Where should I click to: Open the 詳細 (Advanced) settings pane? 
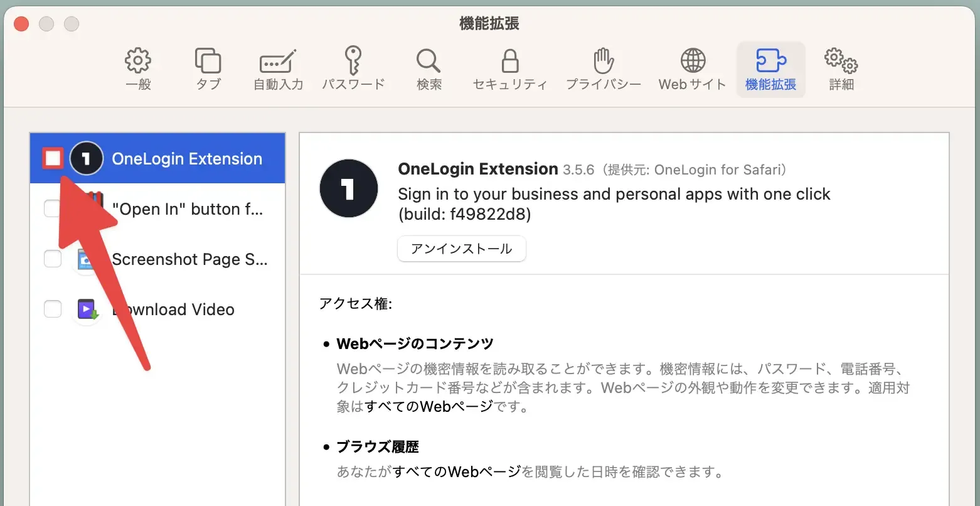coord(841,69)
